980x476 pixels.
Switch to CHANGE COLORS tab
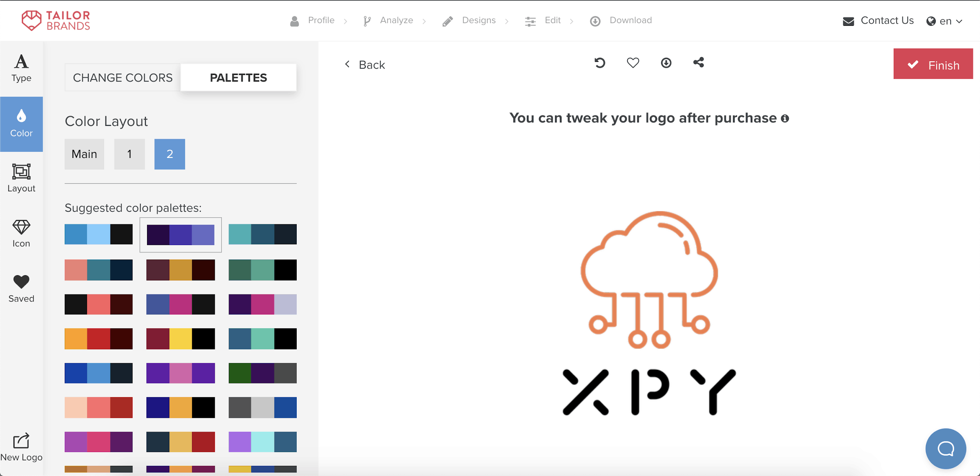[x=122, y=78]
